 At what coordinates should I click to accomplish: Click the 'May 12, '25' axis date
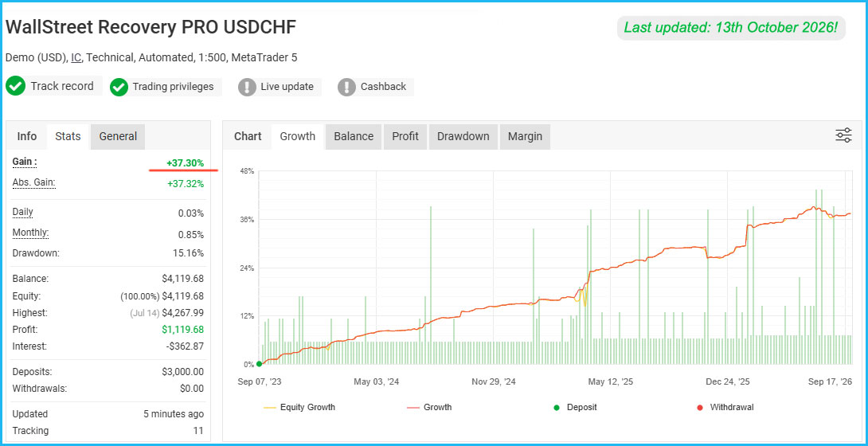click(x=611, y=381)
